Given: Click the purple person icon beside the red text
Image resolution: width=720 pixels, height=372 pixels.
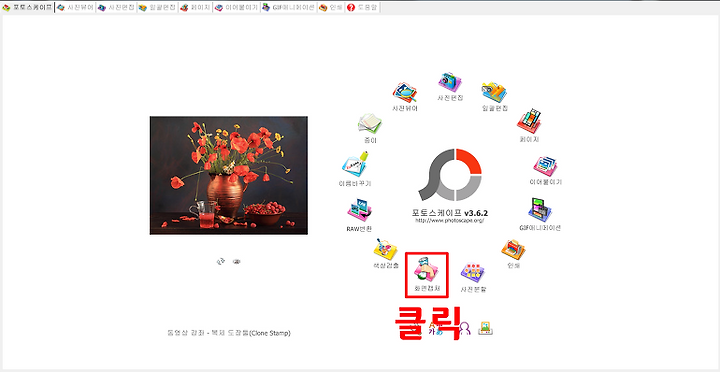Looking at the screenshot, I should (464, 327).
